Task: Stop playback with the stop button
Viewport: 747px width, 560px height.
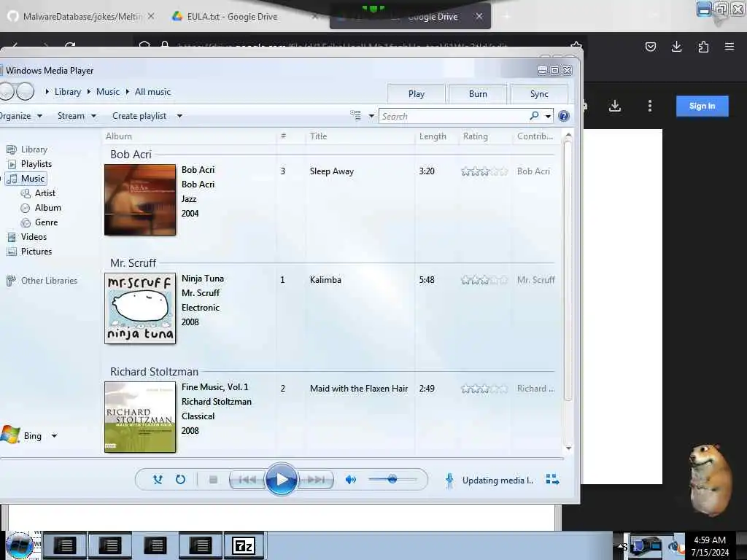Action: pyautogui.click(x=213, y=480)
